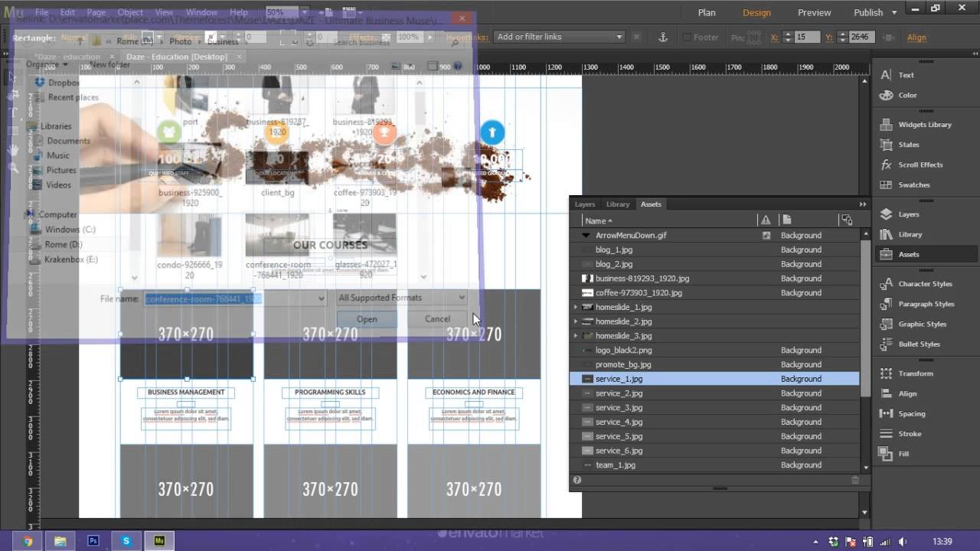The width and height of the screenshot is (980, 551).
Task: Open Paragraph Styles panel
Action: tap(916, 304)
